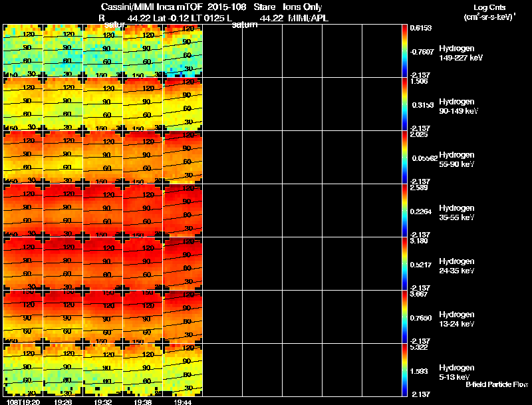
Task: Click the 'B-field Particle Flow' caption
Action: pyautogui.click(x=497, y=384)
